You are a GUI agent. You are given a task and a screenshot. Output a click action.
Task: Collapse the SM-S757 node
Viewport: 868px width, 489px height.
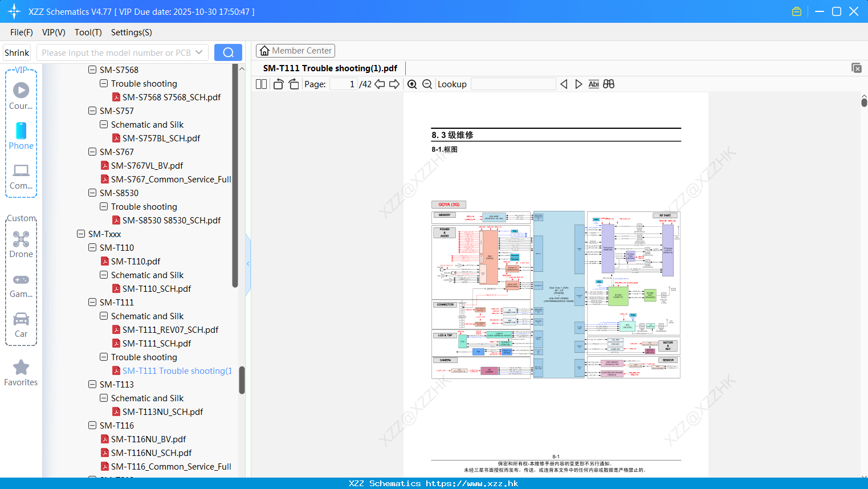click(x=92, y=111)
